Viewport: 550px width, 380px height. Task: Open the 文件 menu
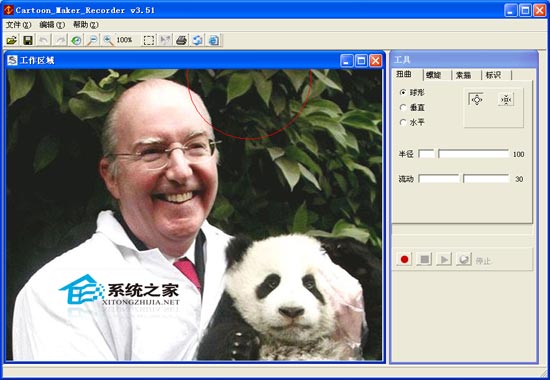[19, 25]
